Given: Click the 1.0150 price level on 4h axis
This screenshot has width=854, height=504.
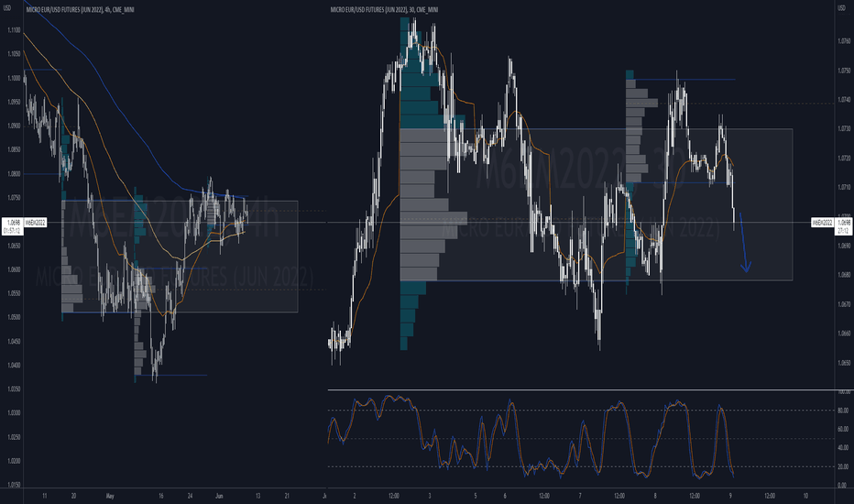Looking at the screenshot, I should pyautogui.click(x=14, y=485).
